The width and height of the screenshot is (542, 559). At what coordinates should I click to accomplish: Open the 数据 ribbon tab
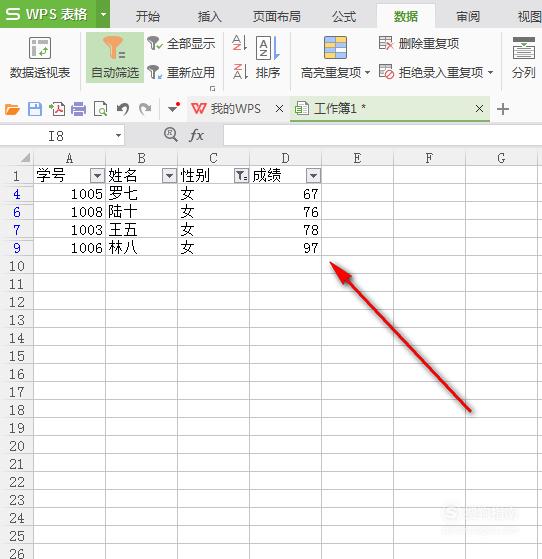(405, 16)
